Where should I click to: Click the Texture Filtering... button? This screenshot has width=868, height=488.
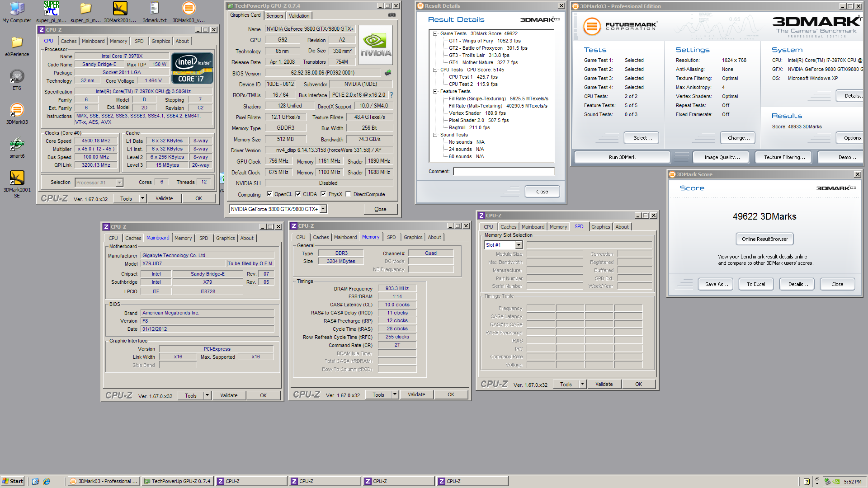784,157
